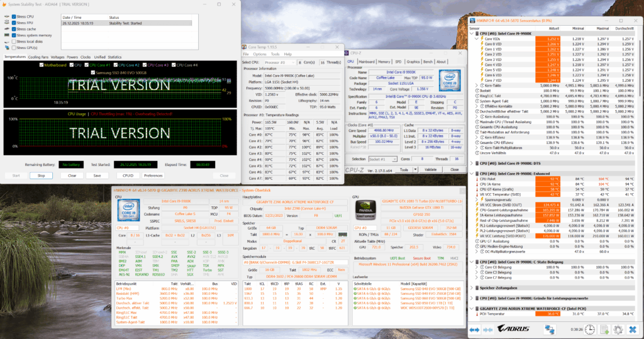This screenshot has width=644, height=339.
Task: Open the Select CPU Processor #0 dropdown in Core Temp
Action: (x=279, y=62)
